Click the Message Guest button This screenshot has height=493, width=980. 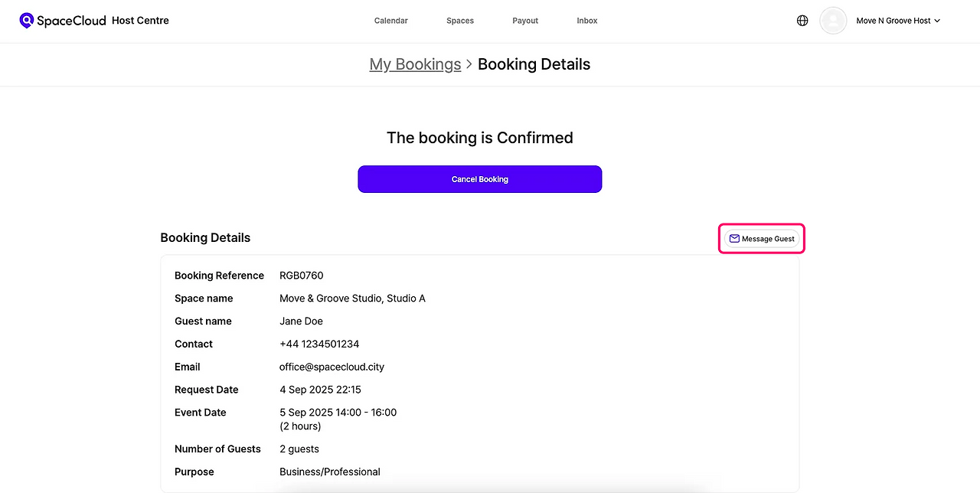pyautogui.click(x=762, y=239)
